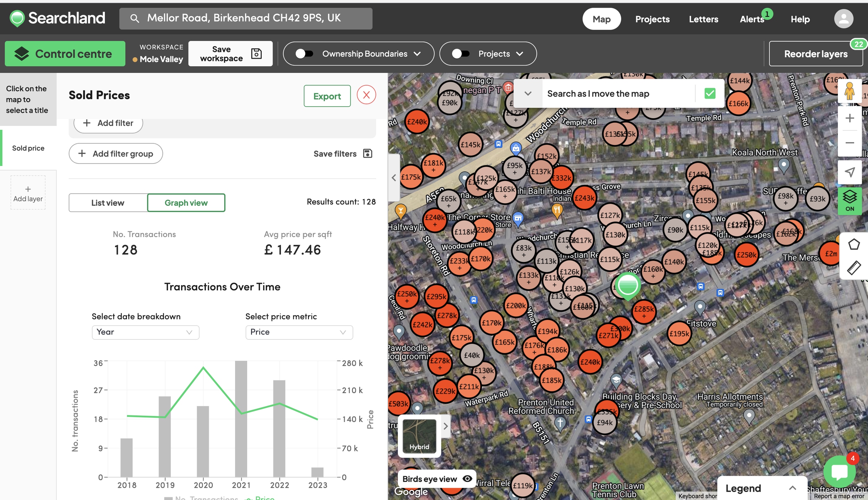The image size is (868, 500).
Task: Click the map zoom in plus
Action: click(849, 118)
